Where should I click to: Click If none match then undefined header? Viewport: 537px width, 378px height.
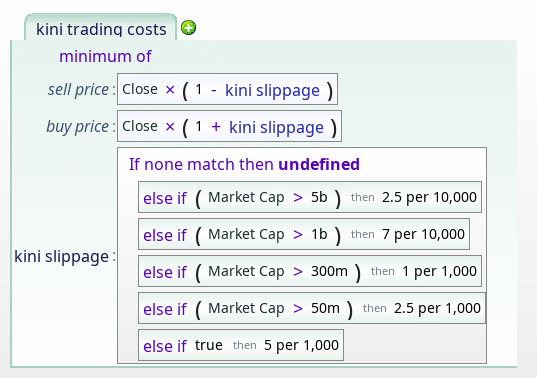[x=244, y=164]
